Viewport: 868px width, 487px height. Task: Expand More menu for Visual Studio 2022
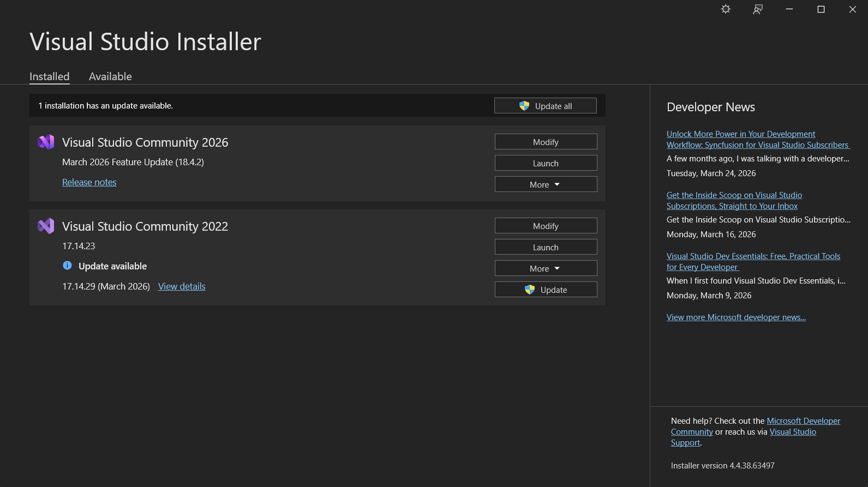[x=546, y=268]
